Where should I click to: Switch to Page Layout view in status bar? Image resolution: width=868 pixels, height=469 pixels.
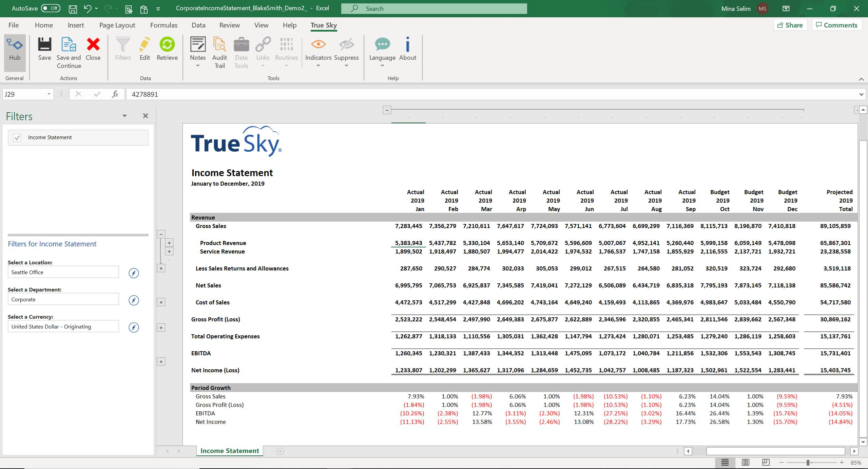[745, 462]
